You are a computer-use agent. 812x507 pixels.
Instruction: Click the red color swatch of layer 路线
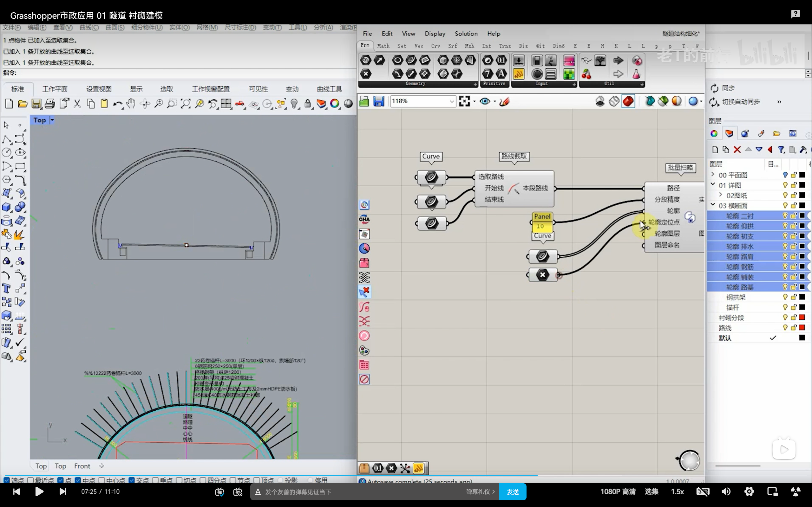[x=802, y=328]
